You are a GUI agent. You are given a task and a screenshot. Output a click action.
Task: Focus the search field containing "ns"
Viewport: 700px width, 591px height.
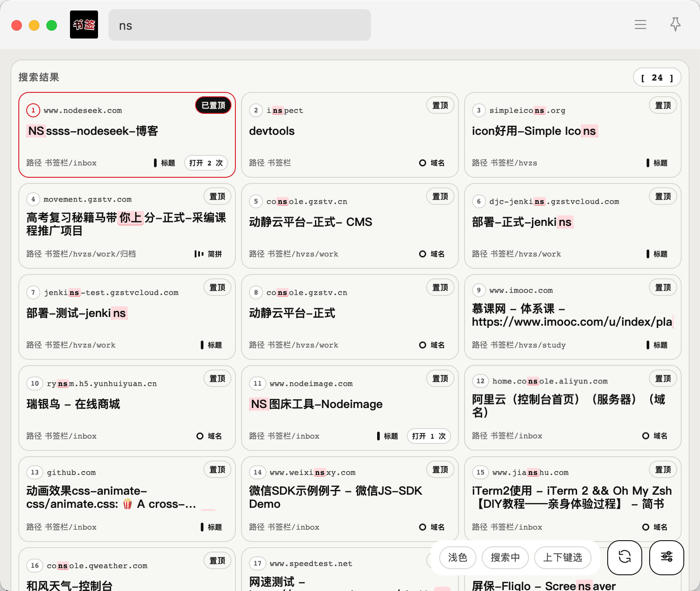pos(240,25)
